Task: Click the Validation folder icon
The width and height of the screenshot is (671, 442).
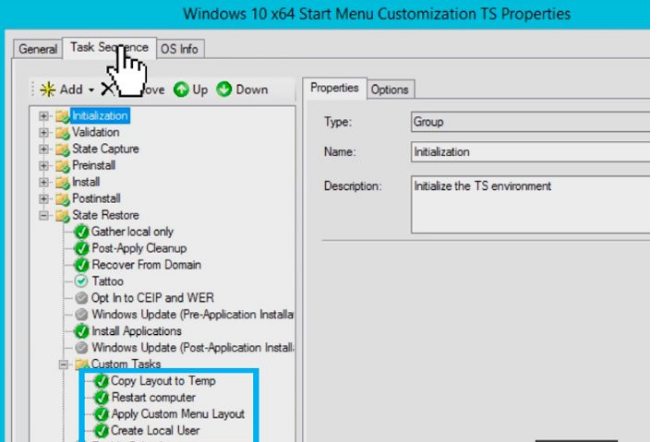Action: point(62,133)
